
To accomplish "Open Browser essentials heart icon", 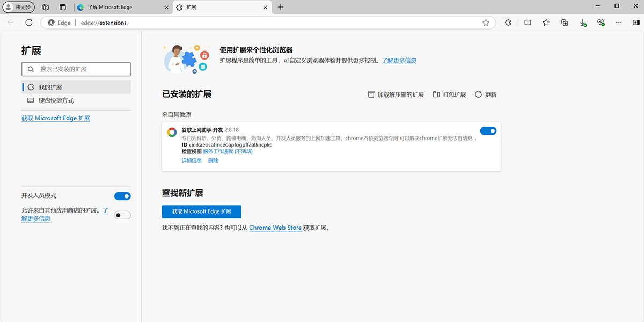I will 601,23.
